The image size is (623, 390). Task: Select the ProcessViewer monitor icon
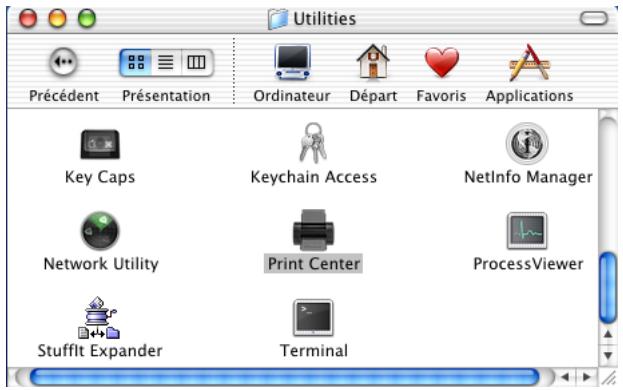(527, 231)
